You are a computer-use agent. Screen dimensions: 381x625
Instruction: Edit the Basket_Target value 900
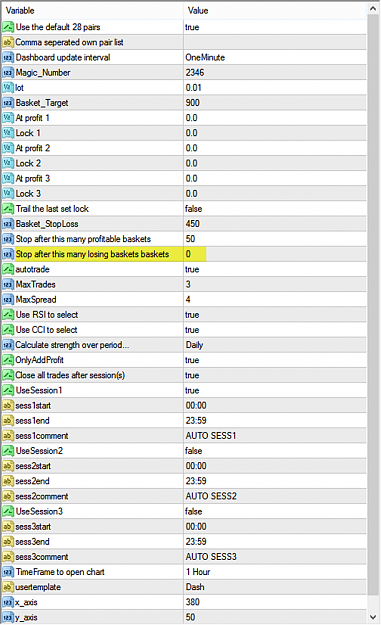[x=192, y=103]
